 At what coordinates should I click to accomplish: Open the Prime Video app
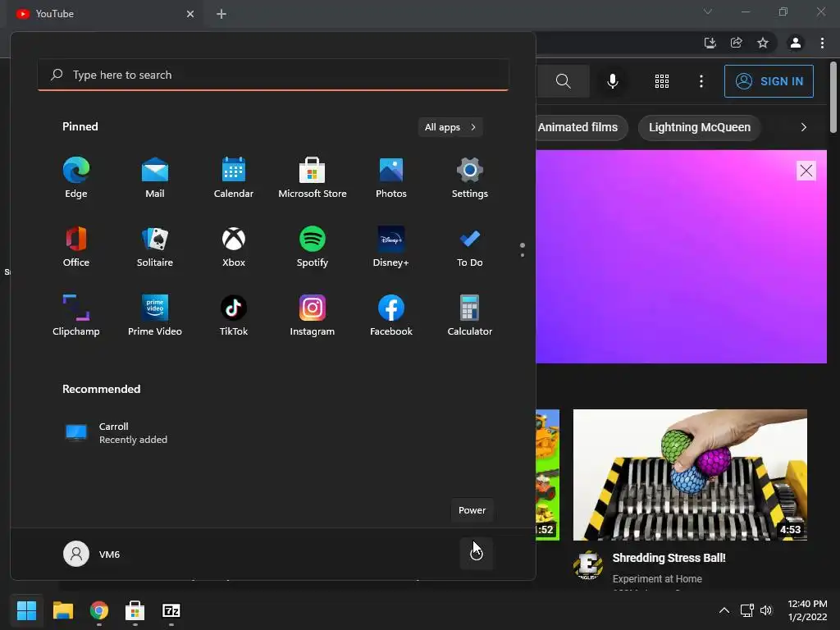coord(155,316)
